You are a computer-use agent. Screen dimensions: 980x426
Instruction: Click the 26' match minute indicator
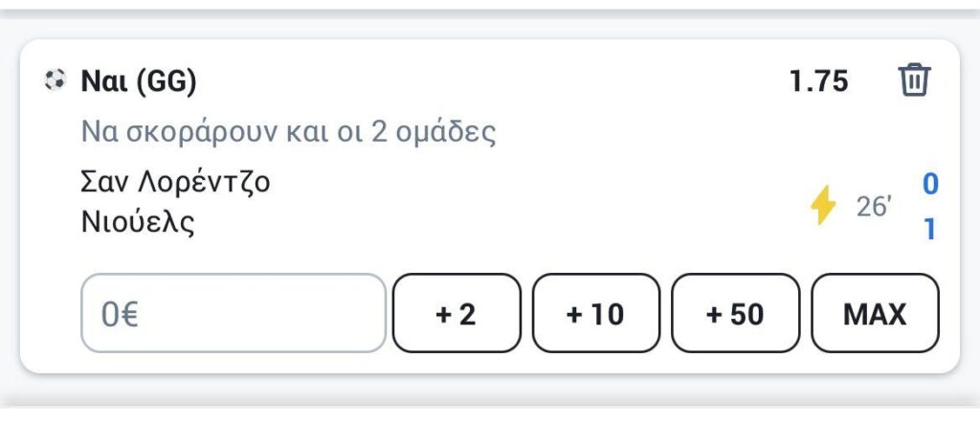(x=874, y=206)
